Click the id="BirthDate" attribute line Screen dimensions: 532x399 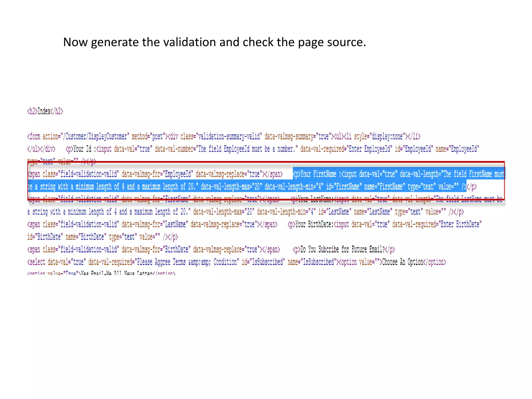(x=44, y=237)
